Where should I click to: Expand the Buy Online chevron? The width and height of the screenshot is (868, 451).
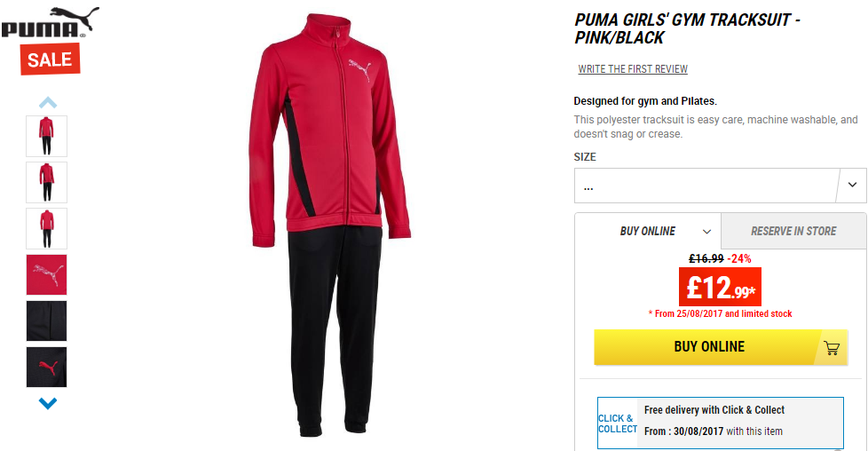(x=706, y=232)
